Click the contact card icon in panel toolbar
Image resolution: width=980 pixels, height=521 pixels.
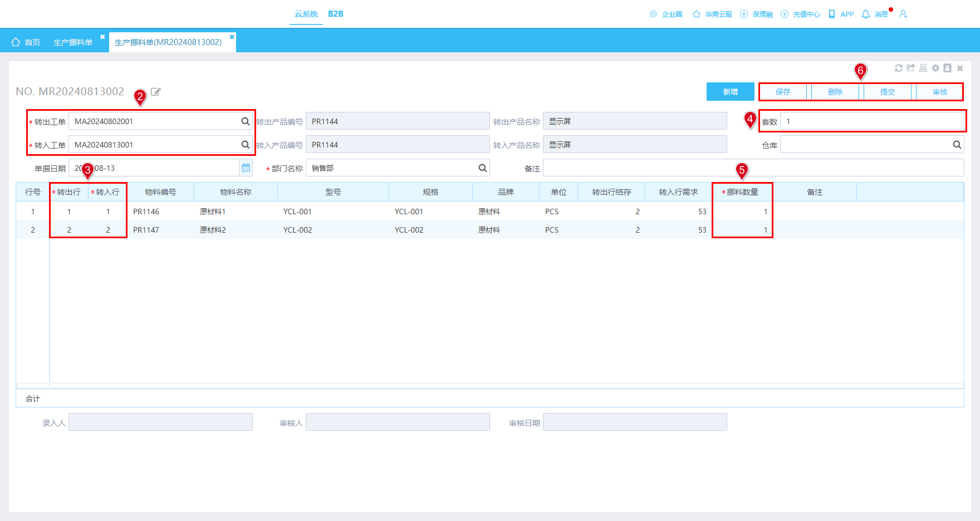pyautogui.click(x=948, y=68)
